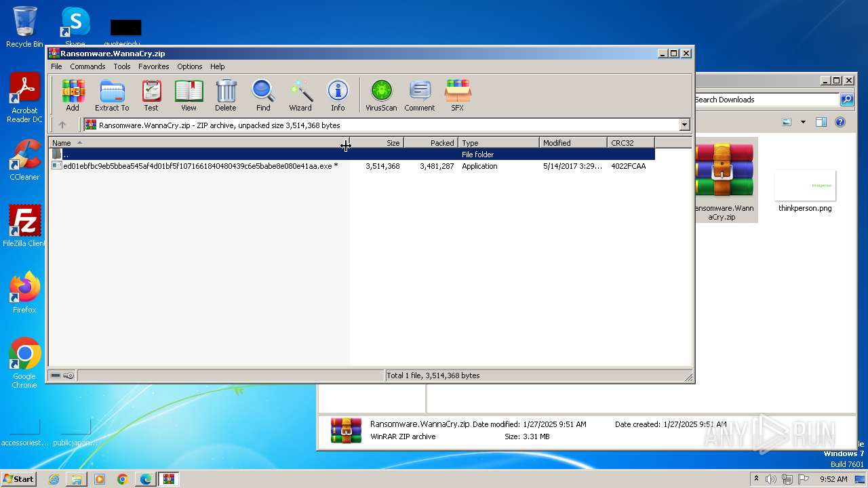This screenshot has height=488, width=868.
Task: Click the WinRAR taskbar button
Action: pos(168,479)
